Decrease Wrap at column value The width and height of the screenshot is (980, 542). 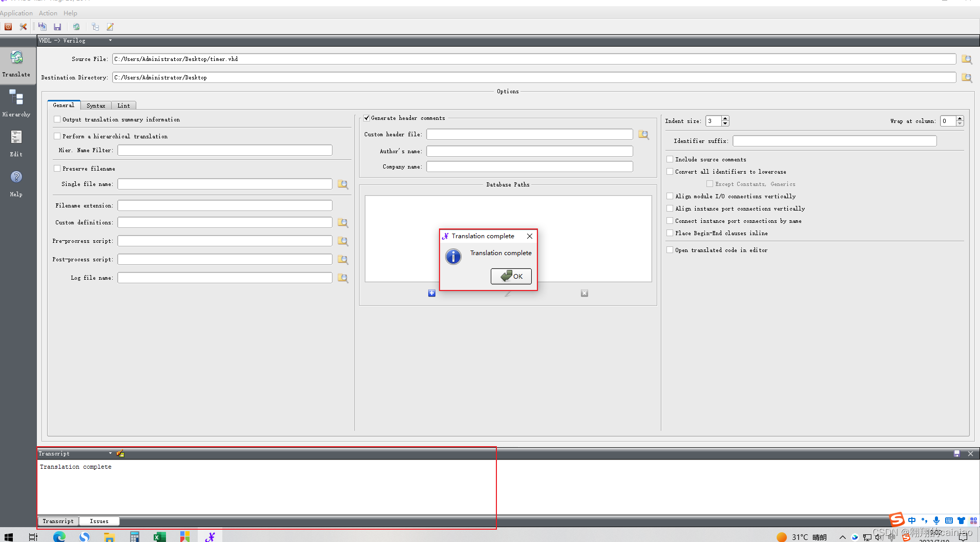pos(960,123)
